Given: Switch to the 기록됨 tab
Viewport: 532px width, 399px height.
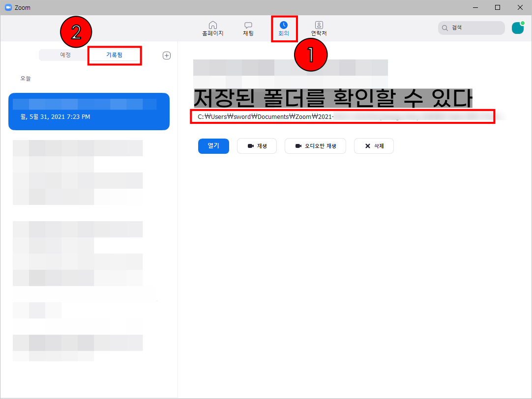Looking at the screenshot, I should 114,55.
